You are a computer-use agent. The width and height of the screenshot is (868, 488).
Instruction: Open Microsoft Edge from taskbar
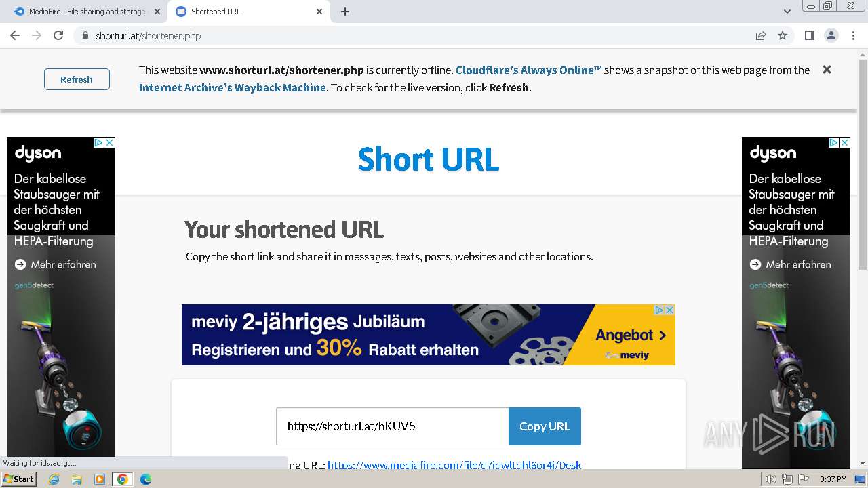(146, 479)
